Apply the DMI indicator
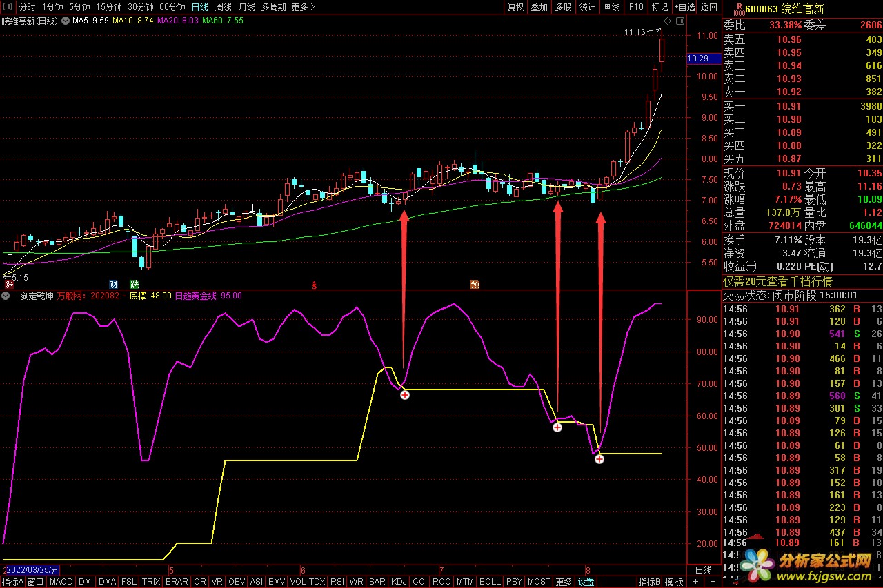 86,582
